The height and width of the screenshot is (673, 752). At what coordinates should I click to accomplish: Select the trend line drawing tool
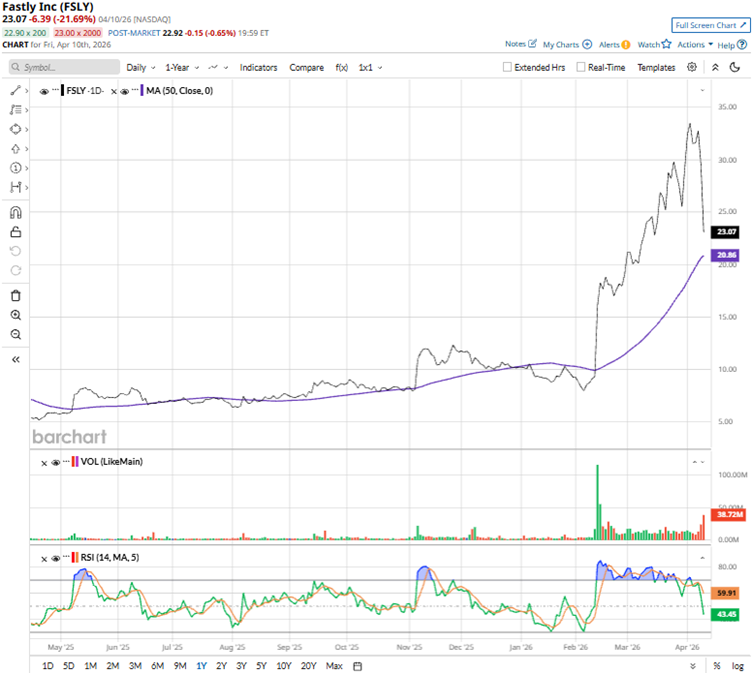15,90
